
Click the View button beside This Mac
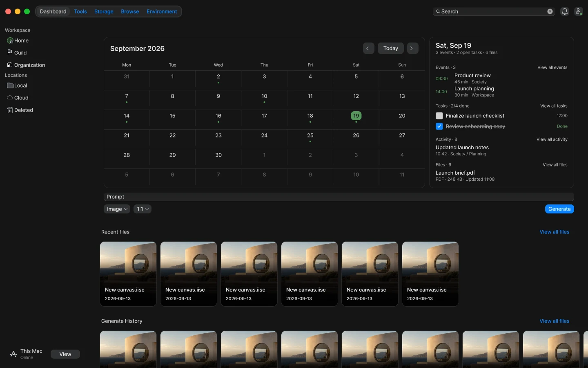coord(65,354)
